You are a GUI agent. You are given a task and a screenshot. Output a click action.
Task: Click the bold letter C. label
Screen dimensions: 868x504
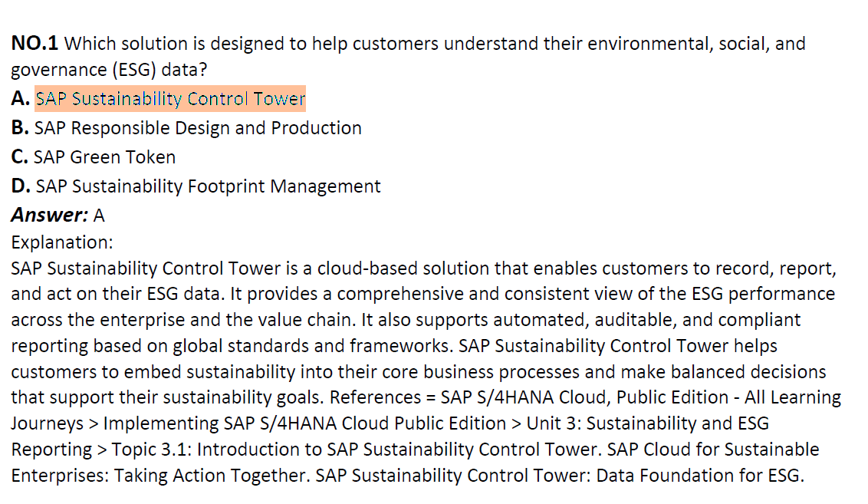pyautogui.click(x=19, y=157)
